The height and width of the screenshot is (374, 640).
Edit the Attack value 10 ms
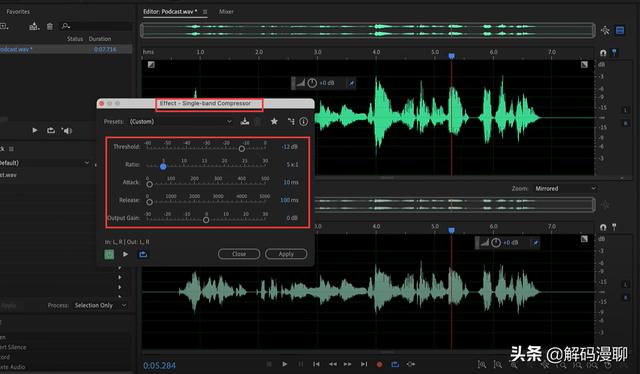[291, 182]
